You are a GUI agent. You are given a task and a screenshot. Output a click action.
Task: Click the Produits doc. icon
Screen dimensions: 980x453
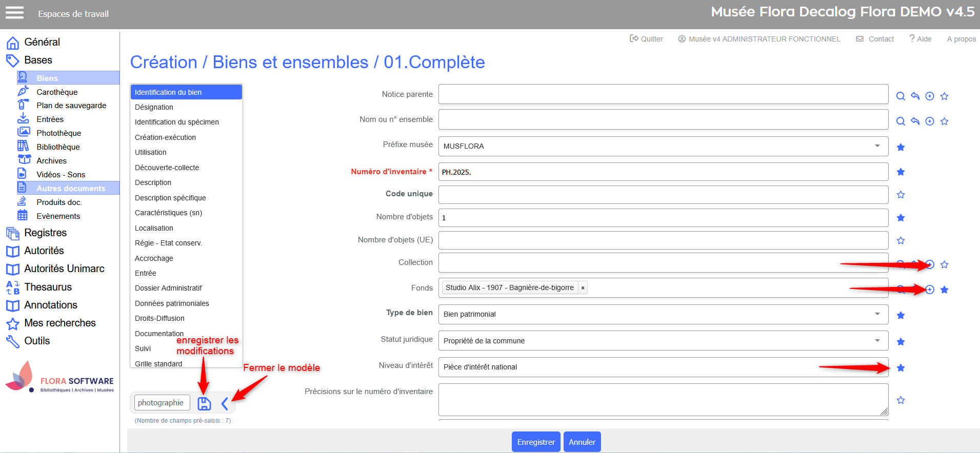pyautogui.click(x=22, y=201)
